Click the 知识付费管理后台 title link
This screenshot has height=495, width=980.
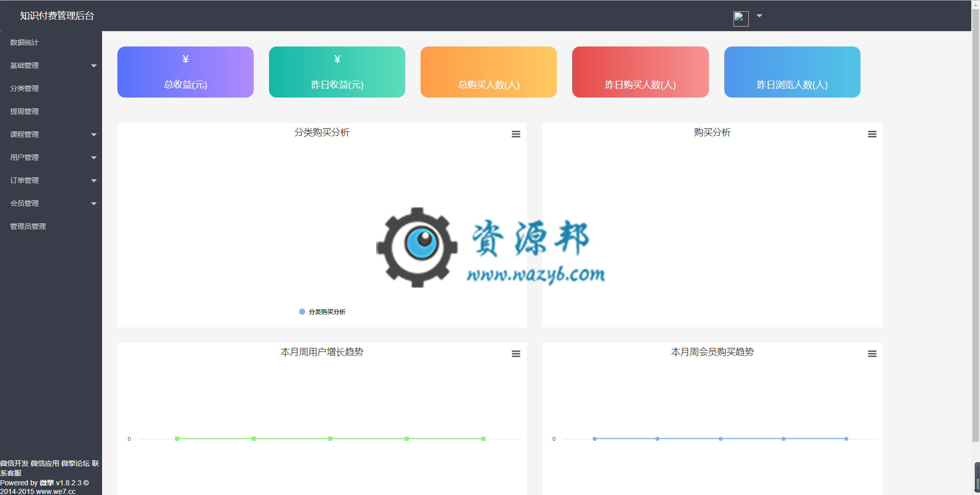click(57, 16)
